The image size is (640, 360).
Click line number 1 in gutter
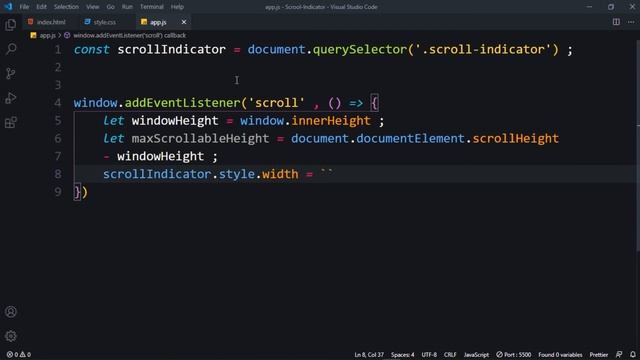[x=58, y=50]
